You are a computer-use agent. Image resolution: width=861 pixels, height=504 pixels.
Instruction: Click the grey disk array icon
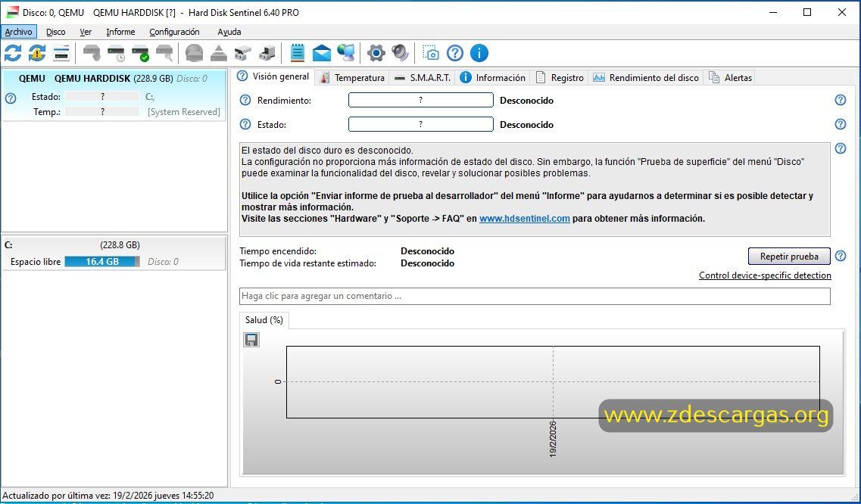coord(243,53)
